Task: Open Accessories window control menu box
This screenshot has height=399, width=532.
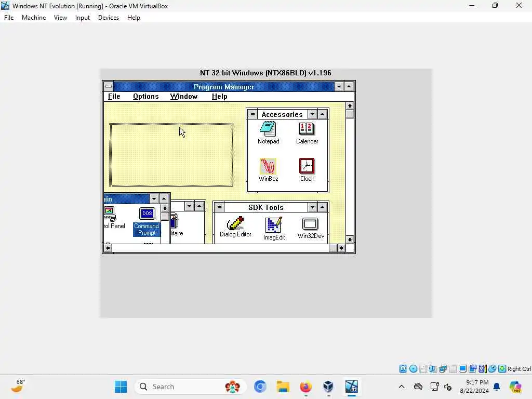Action: (252, 114)
